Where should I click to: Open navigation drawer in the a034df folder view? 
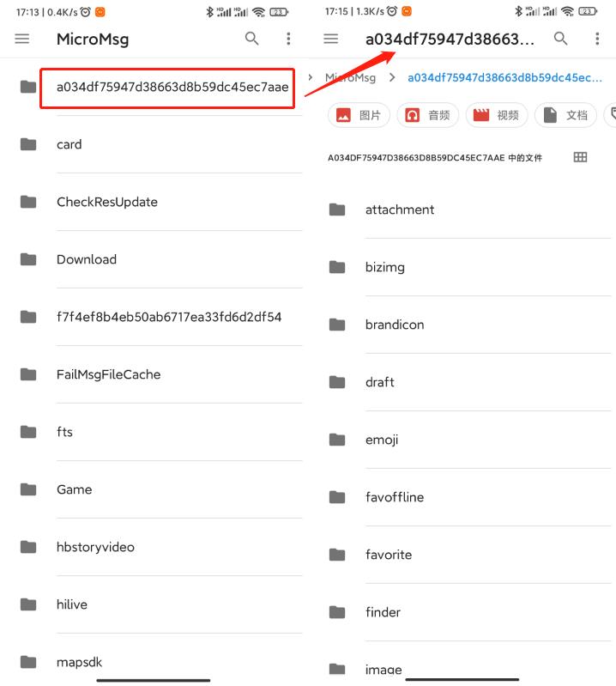click(330, 39)
